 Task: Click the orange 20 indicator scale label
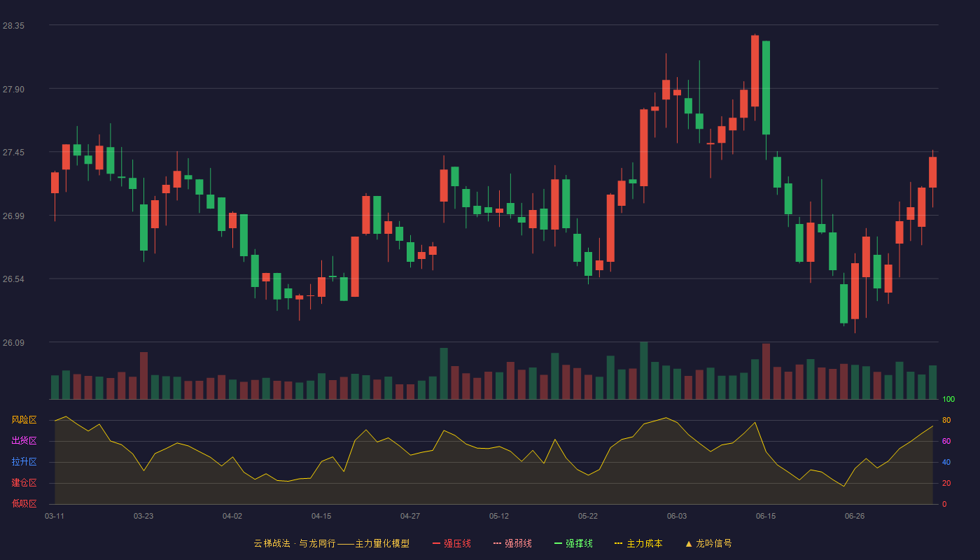tap(946, 483)
